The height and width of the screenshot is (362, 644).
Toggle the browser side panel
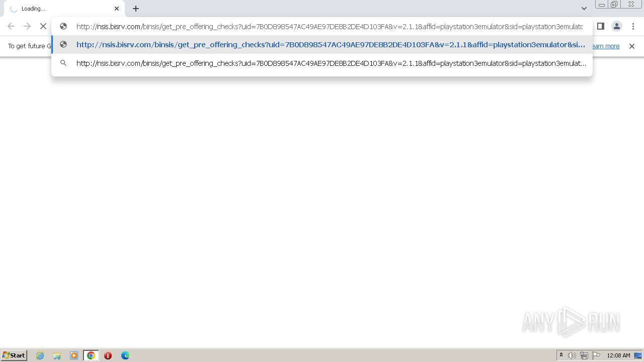(600, 26)
